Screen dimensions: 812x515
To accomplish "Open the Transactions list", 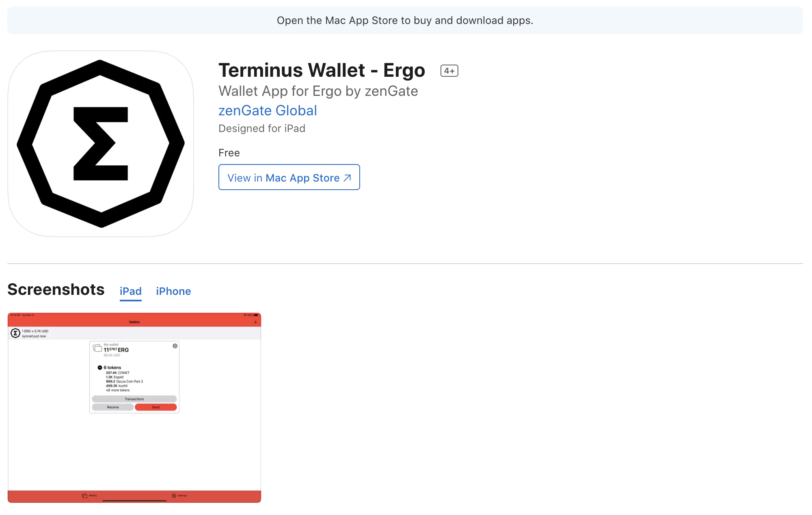I will click(134, 399).
